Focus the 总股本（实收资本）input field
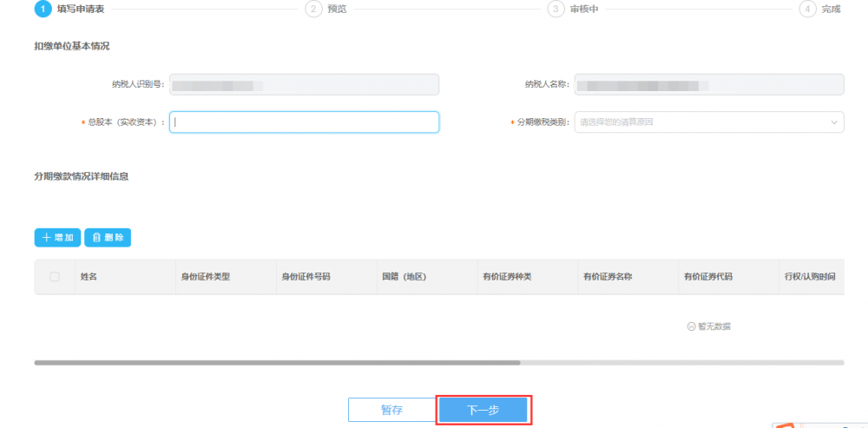Image resolution: width=868 pixels, height=428 pixels. (x=304, y=122)
